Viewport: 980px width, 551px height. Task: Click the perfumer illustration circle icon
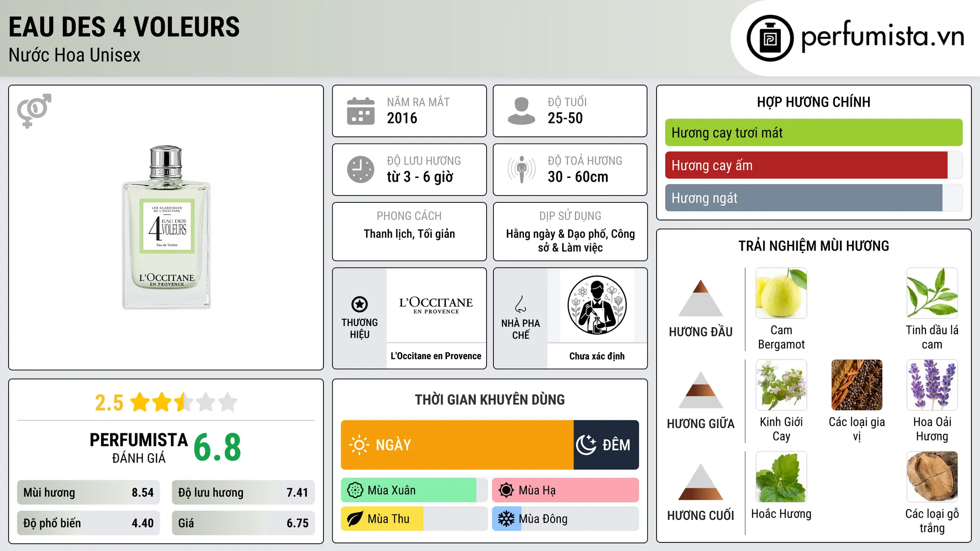click(597, 305)
